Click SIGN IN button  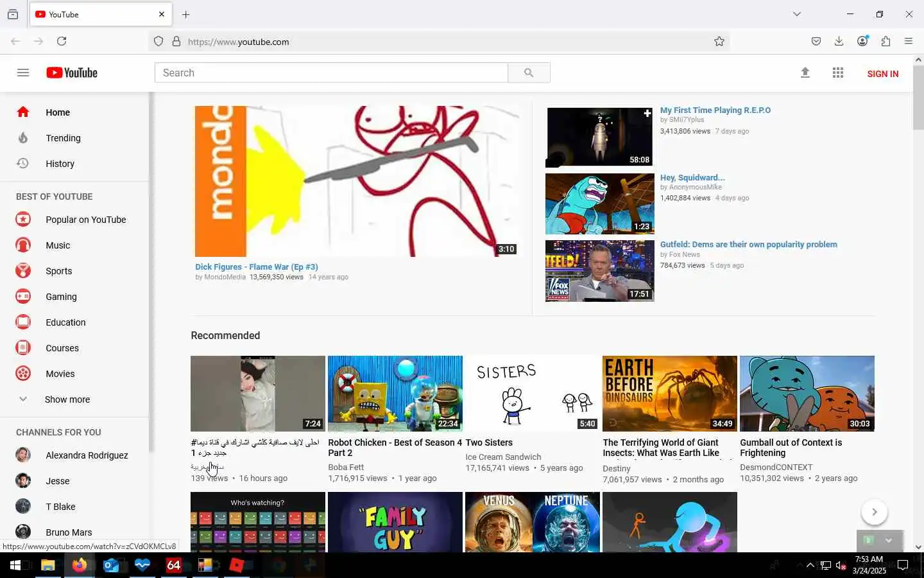(882, 74)
